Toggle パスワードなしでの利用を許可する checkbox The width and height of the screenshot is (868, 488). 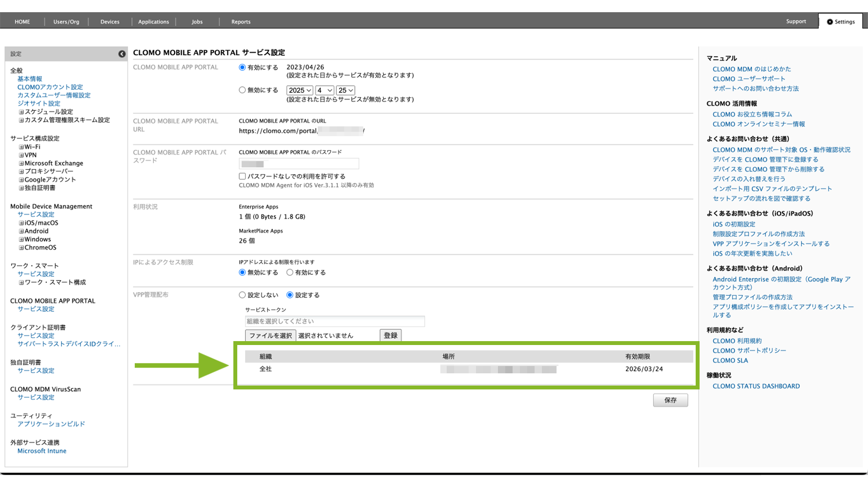[242, 176]
